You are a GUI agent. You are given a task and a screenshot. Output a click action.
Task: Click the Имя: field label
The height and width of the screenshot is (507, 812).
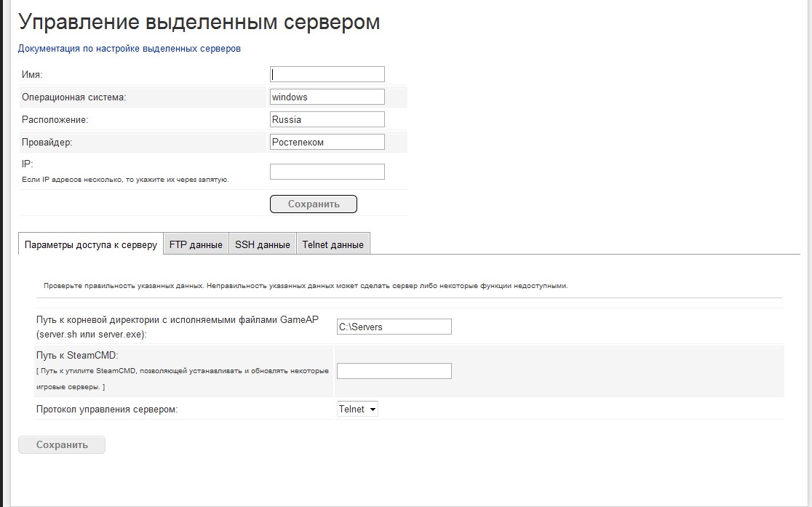[x=33, y=74]
